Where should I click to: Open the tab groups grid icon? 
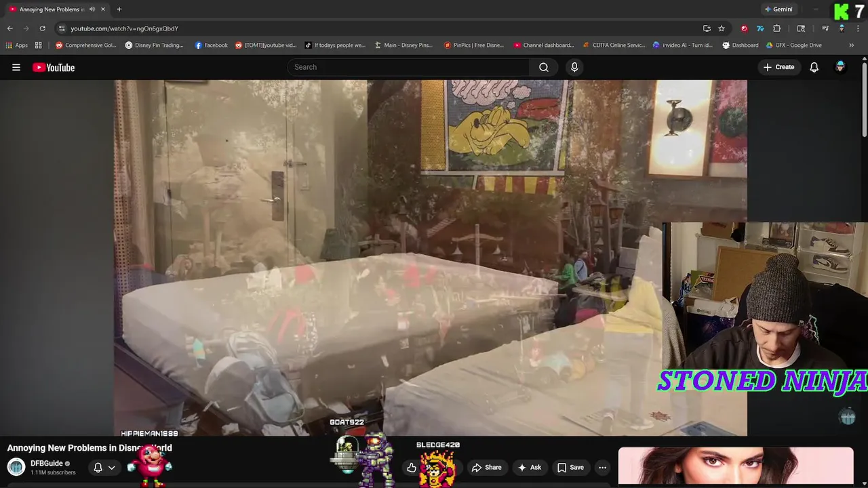point(39,45)
